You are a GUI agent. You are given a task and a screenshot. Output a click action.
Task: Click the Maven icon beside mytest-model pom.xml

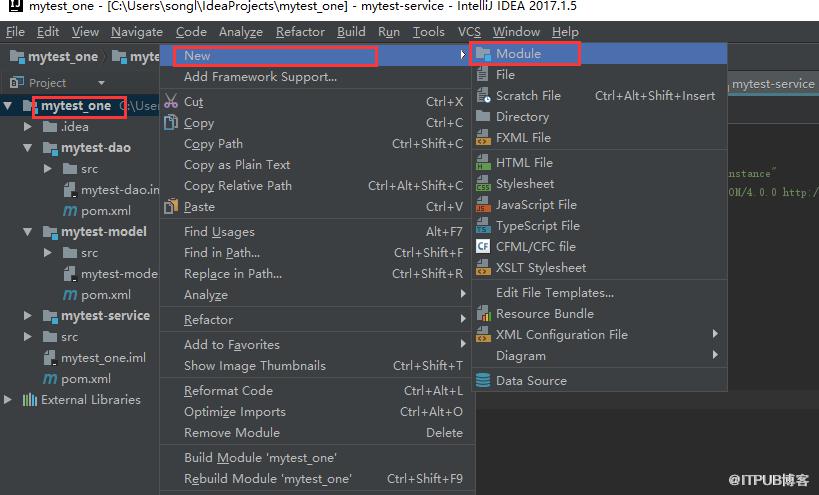(69, 295)
